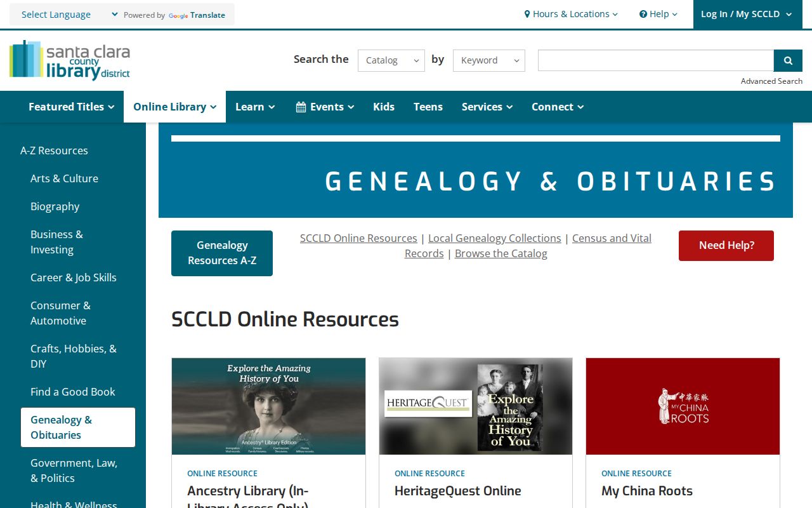This screenshot has height=508, width=812.
Task: Open the Santa Clara County Library logo
Action: (x=70, y=60)
